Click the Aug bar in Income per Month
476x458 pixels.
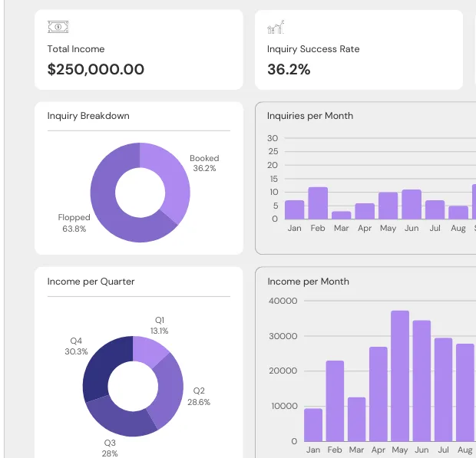coord(465,393)
